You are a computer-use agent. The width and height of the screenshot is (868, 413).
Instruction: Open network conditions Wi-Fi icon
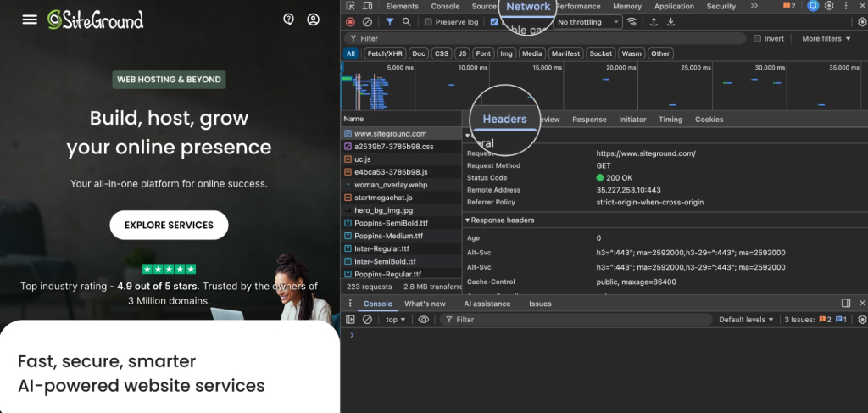(x=632, y=22)
